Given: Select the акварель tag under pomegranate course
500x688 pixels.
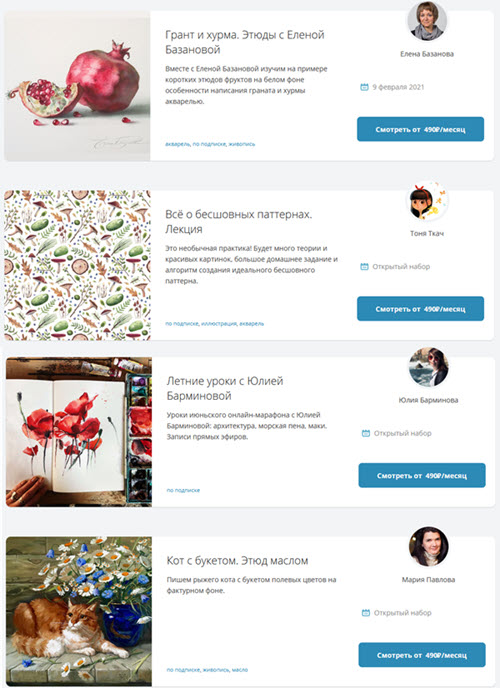Looking at the screenshot, I should tap(178, 144).
